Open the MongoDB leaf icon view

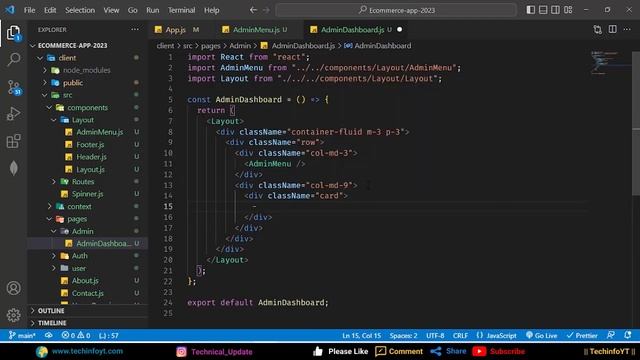tap(13, 168)
